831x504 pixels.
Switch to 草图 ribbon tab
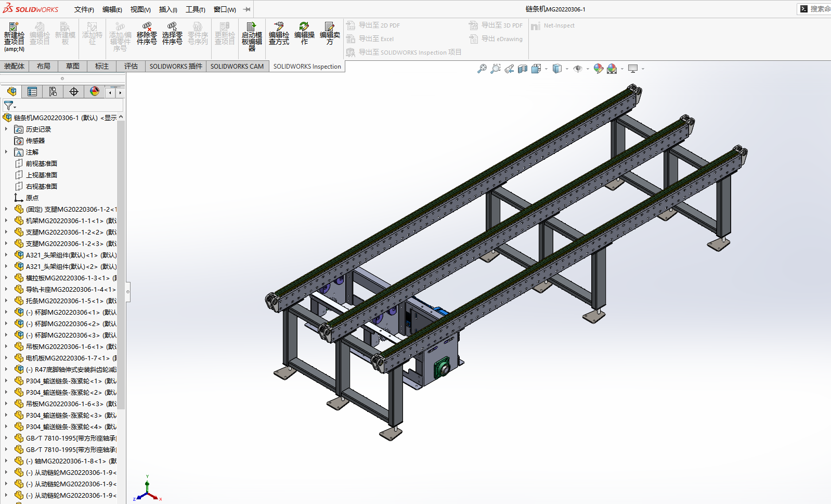pyautogui.click(x=73, y=66)
